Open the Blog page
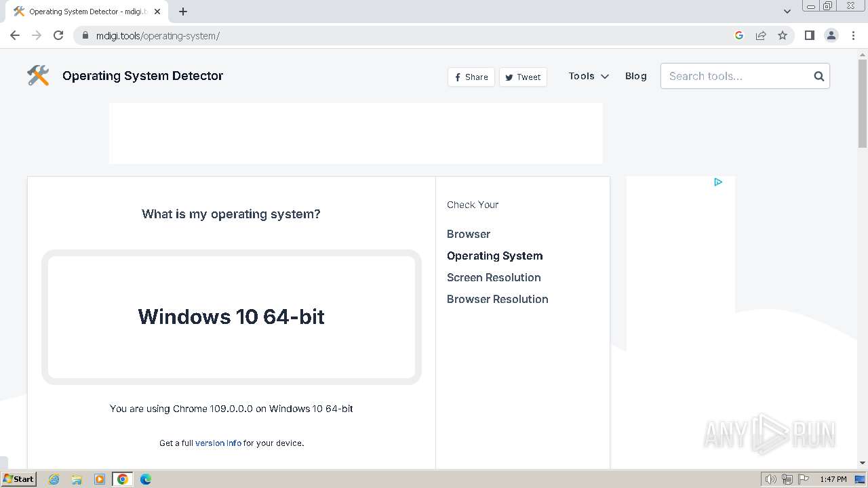 [636, 76]
